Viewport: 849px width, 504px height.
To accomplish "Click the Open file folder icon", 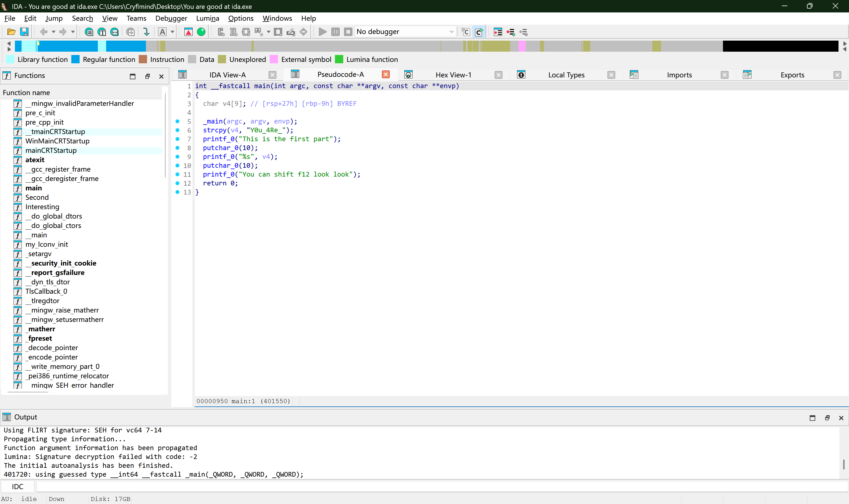I will point(11,32).
